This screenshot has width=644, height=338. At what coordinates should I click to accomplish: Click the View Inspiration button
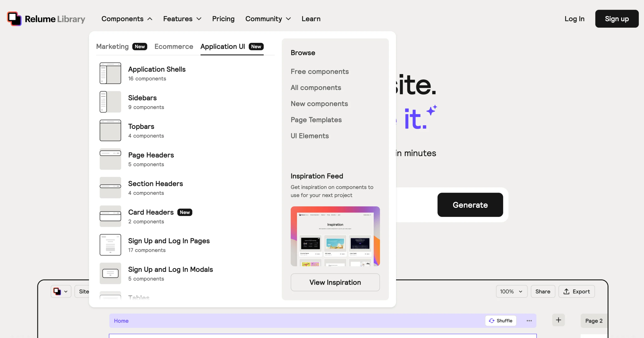[335, 282]
